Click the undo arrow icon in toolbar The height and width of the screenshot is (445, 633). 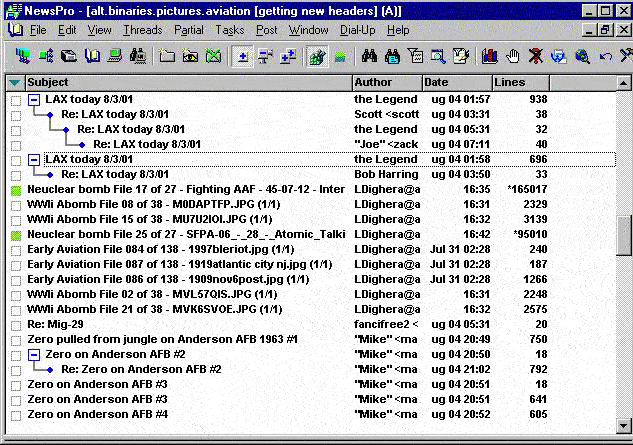(604, 56)
